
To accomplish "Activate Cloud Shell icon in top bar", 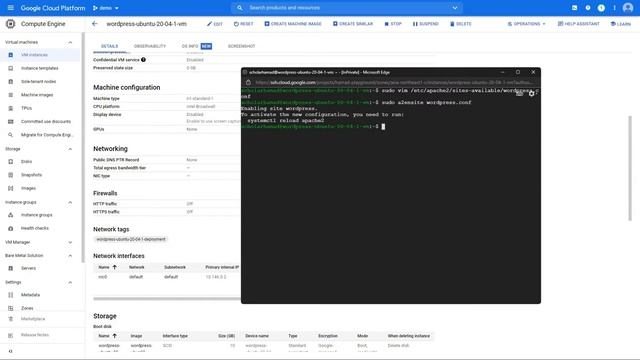I will (x=574, y=8).
